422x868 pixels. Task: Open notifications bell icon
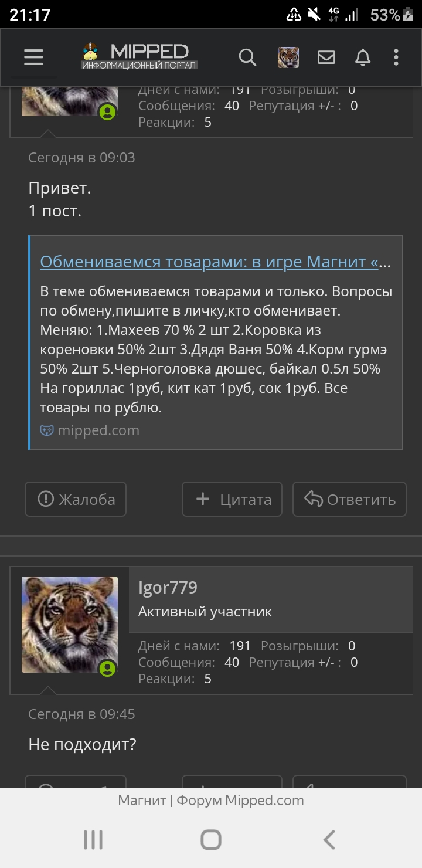click(363, 57)
